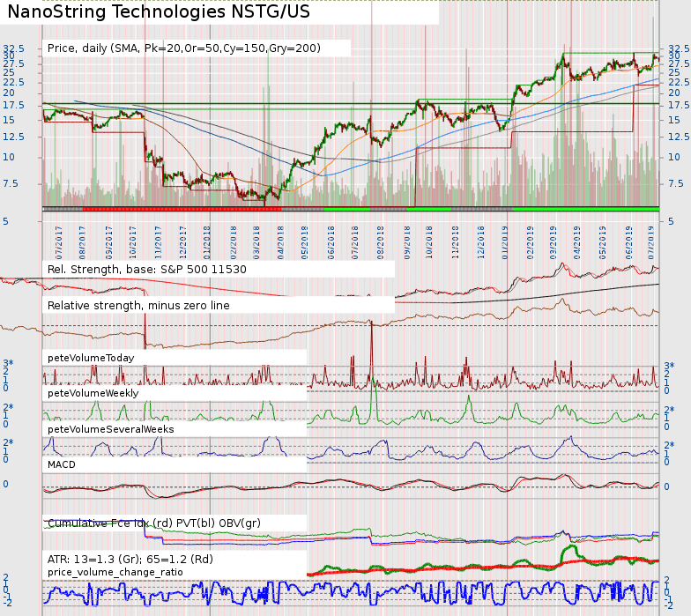The width and height of the screenshot is (691, 616).
Task: Click the 07/2017 date label
Action: coord(58,242)
